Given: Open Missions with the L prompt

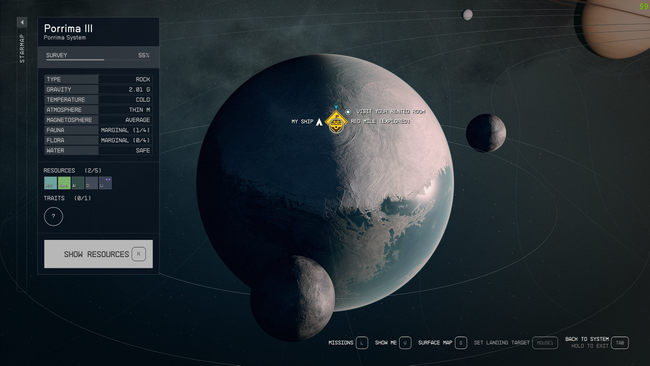Looking at the screenshot, I should pyautogui.click(x=348, y=343).
